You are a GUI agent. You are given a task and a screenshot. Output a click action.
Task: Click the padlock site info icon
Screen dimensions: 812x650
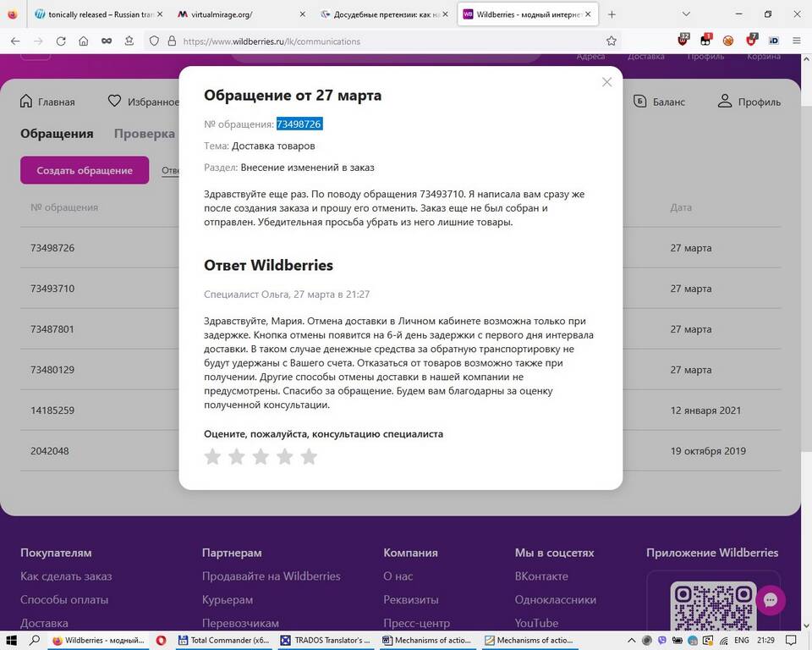pos(172,41)
